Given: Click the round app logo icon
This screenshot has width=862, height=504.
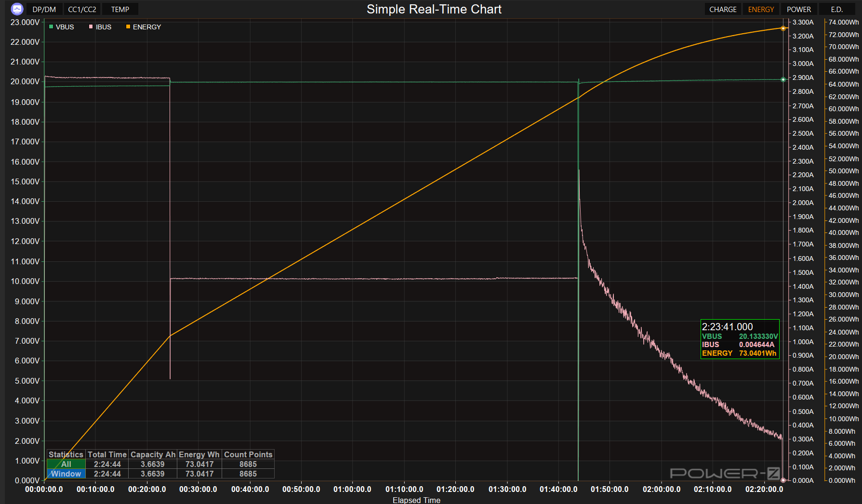Looking at the screenshot, I should 17,9.
